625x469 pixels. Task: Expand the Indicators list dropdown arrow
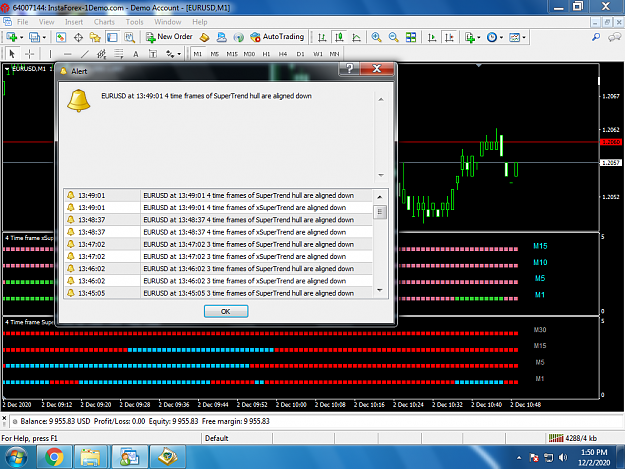(x=479, y=38)
